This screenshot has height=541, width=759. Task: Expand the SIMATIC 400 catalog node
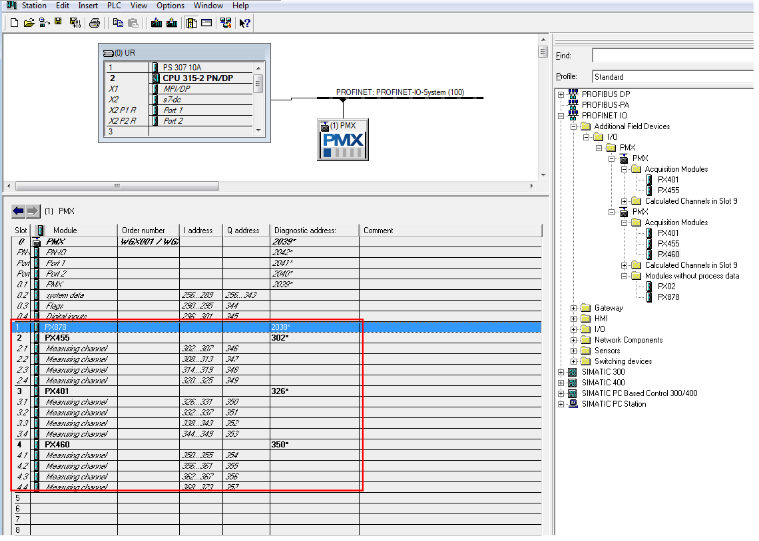click(561, 383)
